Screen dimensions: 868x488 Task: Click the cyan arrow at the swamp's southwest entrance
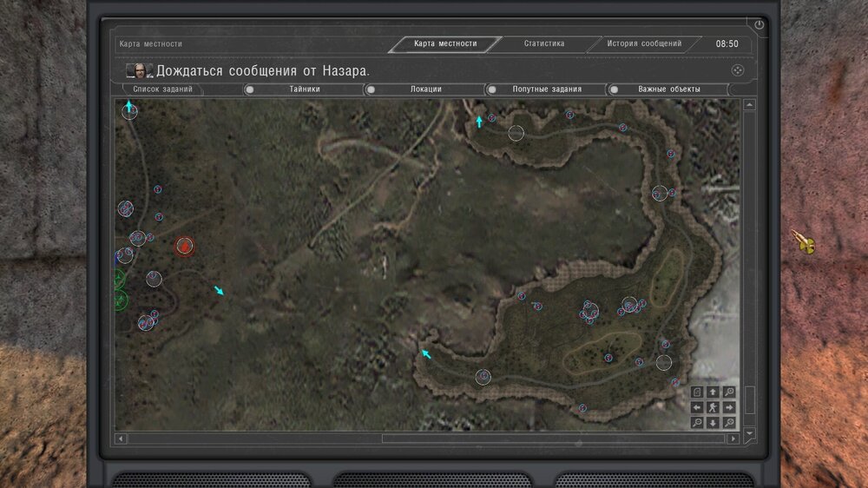(425, 353)
